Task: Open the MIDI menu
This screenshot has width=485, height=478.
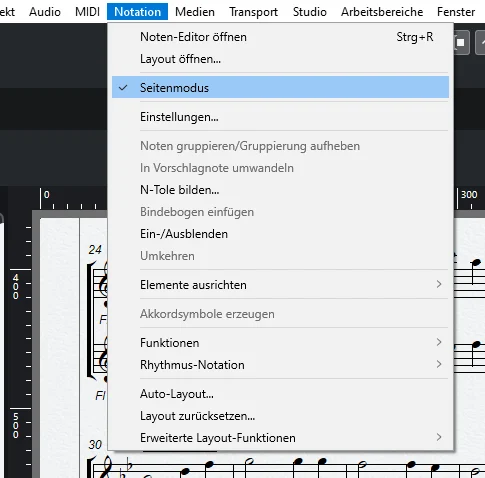Action: coord(87,12)
